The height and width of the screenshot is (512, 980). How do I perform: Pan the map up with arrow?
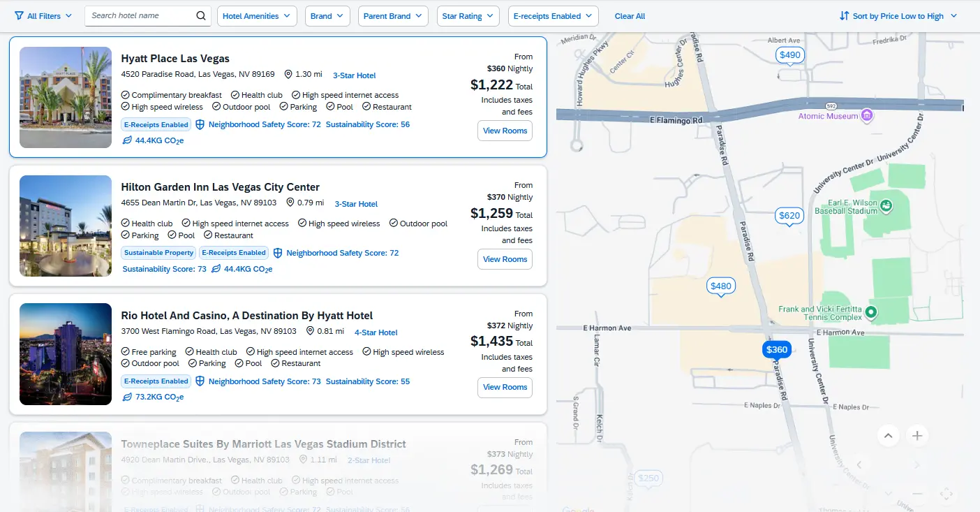click(x=888, y=436)
